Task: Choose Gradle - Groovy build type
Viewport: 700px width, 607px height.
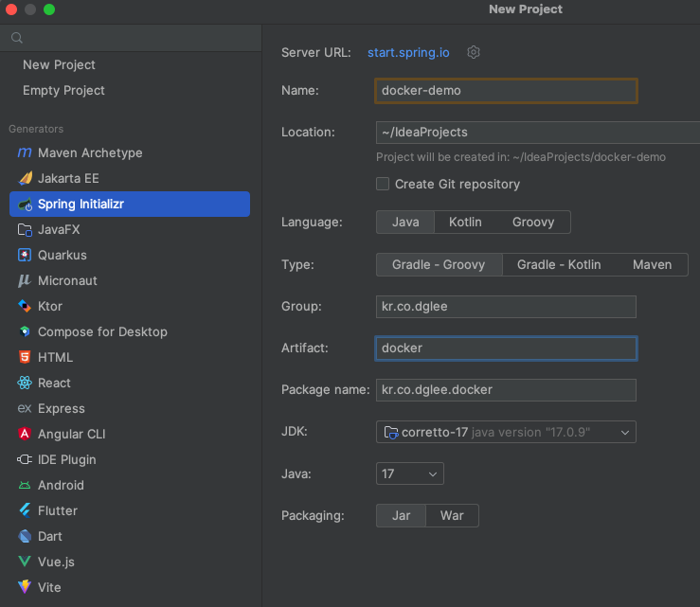Action: tap(439, 264)
